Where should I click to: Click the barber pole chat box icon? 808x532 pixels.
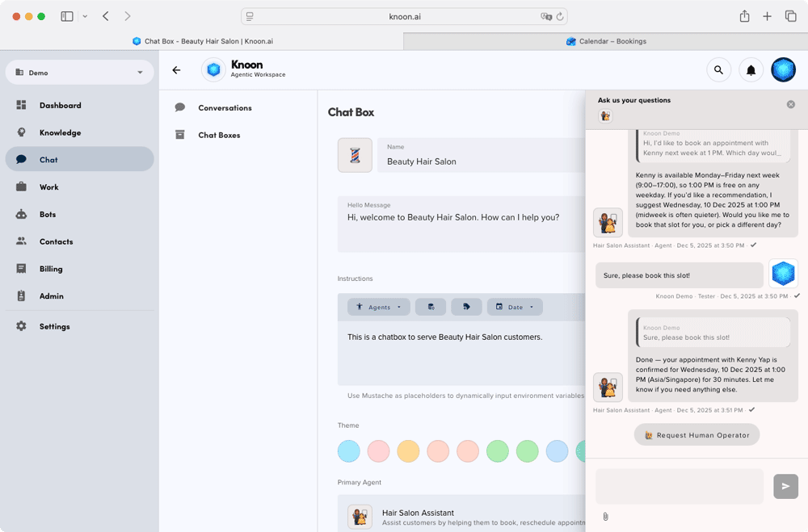click(355, 155)
